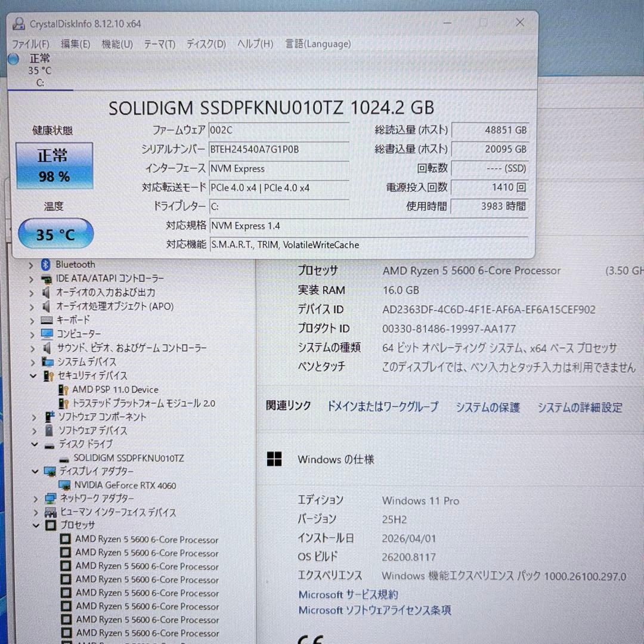This screenshot has height=644, width=644.
Task: Click the firmware field showing 002C
Action: click(279, 130)
